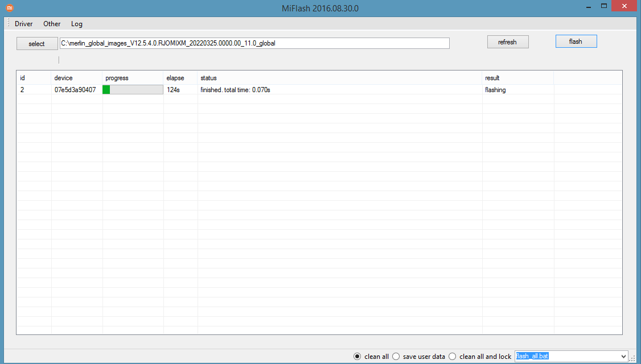Open the Log menu
Viewport: 641px width, 364px height.
[x=76, y=24]
